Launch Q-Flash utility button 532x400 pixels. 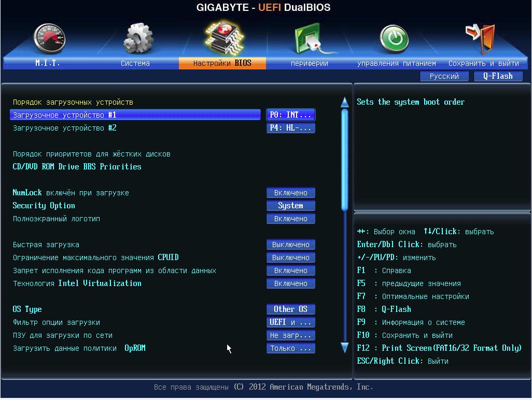pyautogui.click(x=498, y=76)
